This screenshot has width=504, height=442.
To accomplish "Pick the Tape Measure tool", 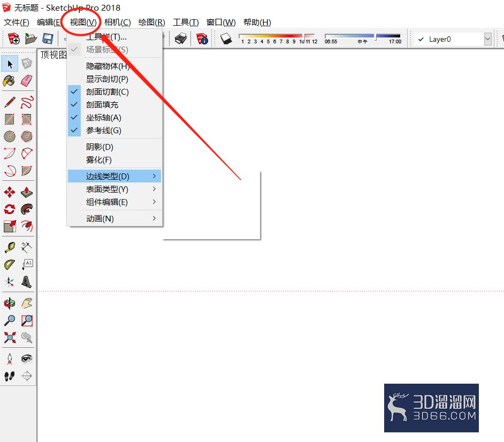I will pyautogui.click(x=10, y=248).
